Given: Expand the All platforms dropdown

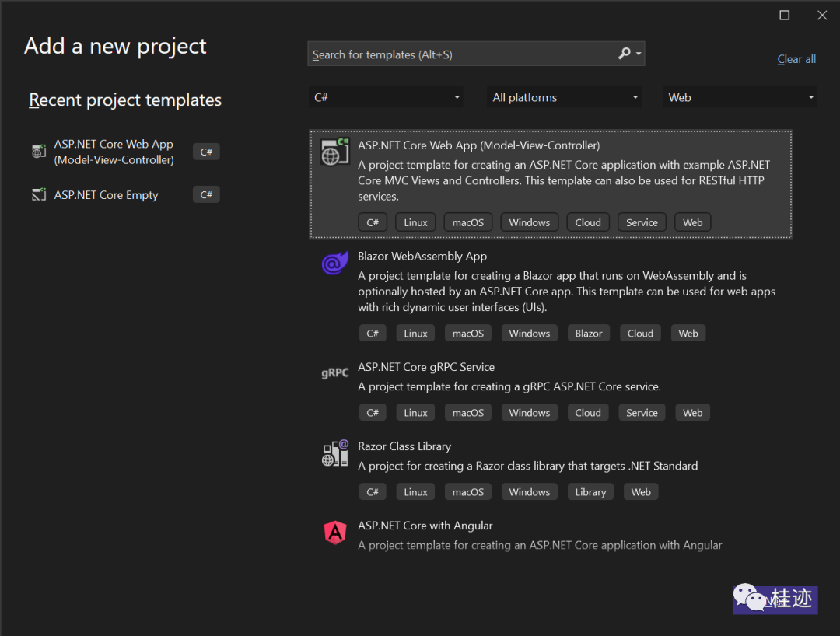Looking at the screenshot, I should (565, 97).
